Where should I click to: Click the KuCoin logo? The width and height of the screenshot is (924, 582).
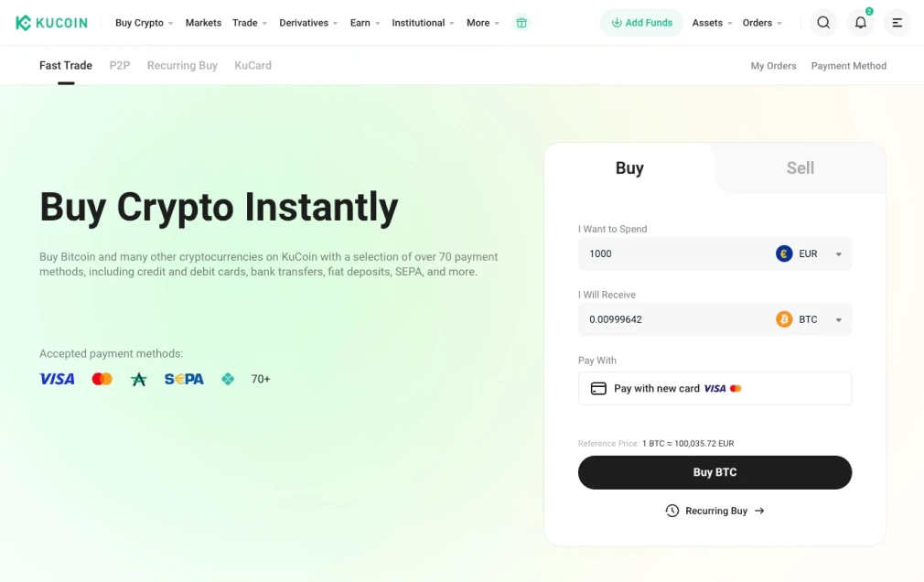tap(51, 22)
